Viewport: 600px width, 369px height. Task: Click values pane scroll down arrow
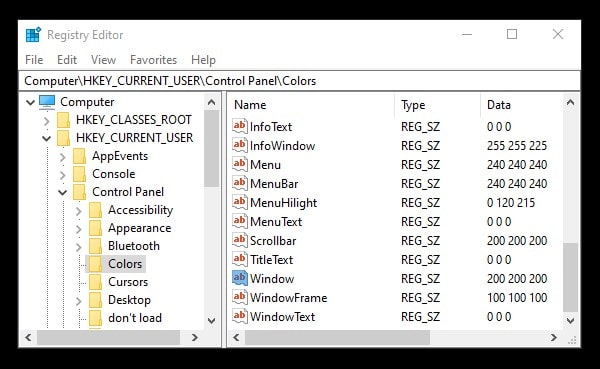[571, 320]
